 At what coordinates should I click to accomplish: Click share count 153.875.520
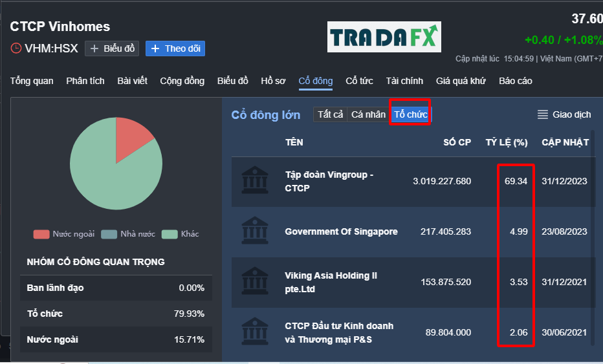[446, 282]
